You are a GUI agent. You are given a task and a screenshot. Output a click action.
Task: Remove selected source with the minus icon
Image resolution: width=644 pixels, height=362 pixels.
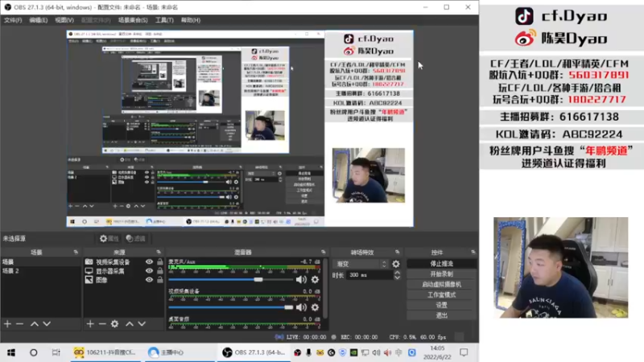pos(102,324)
